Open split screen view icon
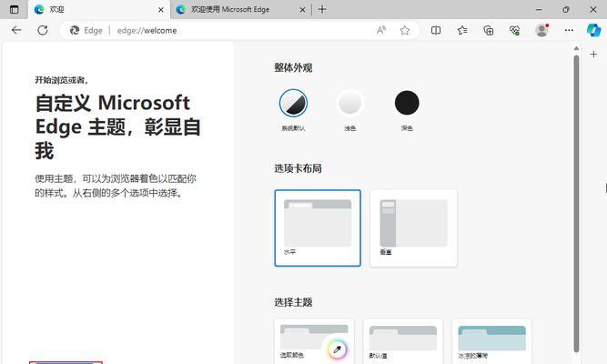Screen dimensions: 607x364 [436, 30]
